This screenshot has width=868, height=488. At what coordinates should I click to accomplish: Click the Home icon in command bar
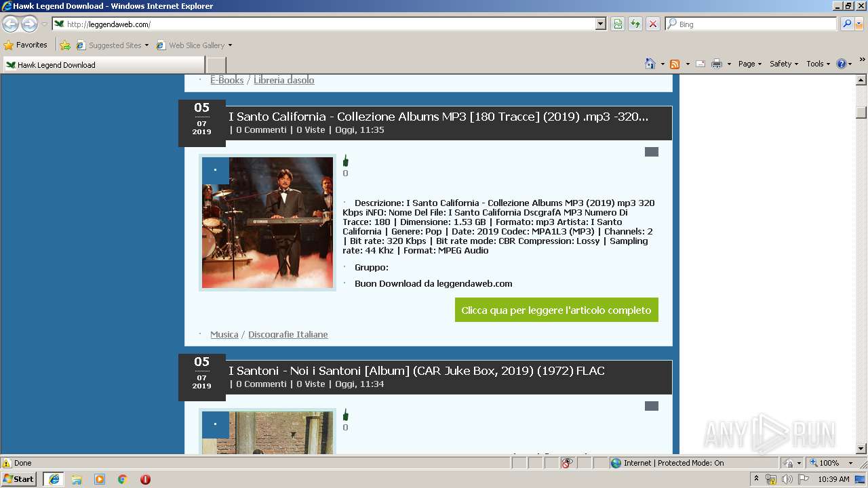[650, 64]
